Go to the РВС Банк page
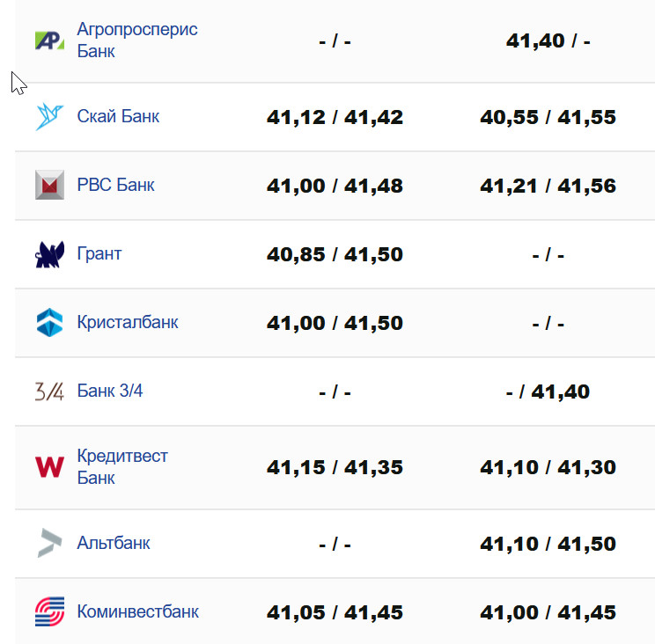This screenshot has height=644, width=655. (x=115, y=186)
